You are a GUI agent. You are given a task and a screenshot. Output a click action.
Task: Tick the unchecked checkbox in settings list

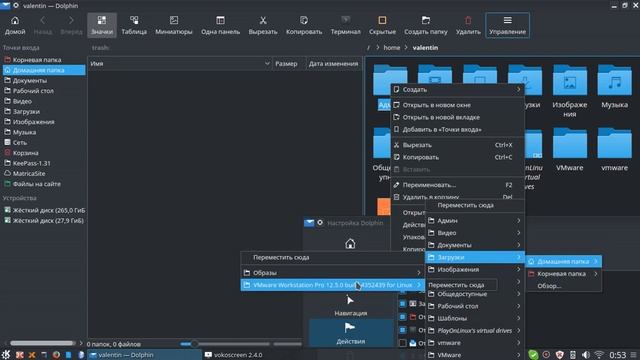[402, 343]
